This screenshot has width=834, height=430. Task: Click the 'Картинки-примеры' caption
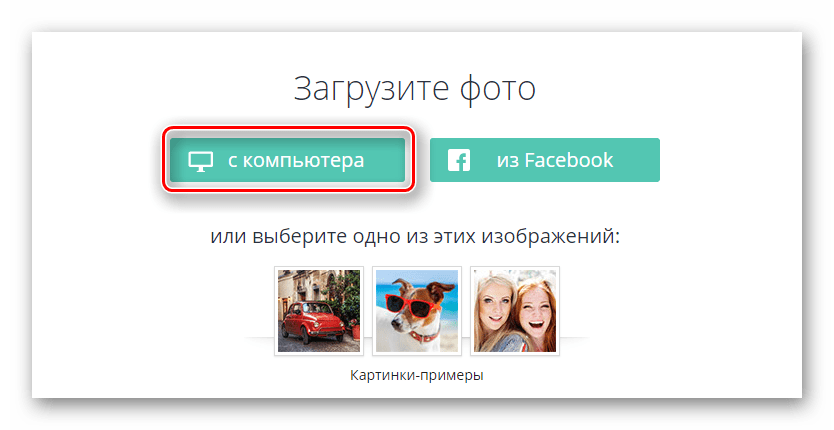tap(416, 375)
